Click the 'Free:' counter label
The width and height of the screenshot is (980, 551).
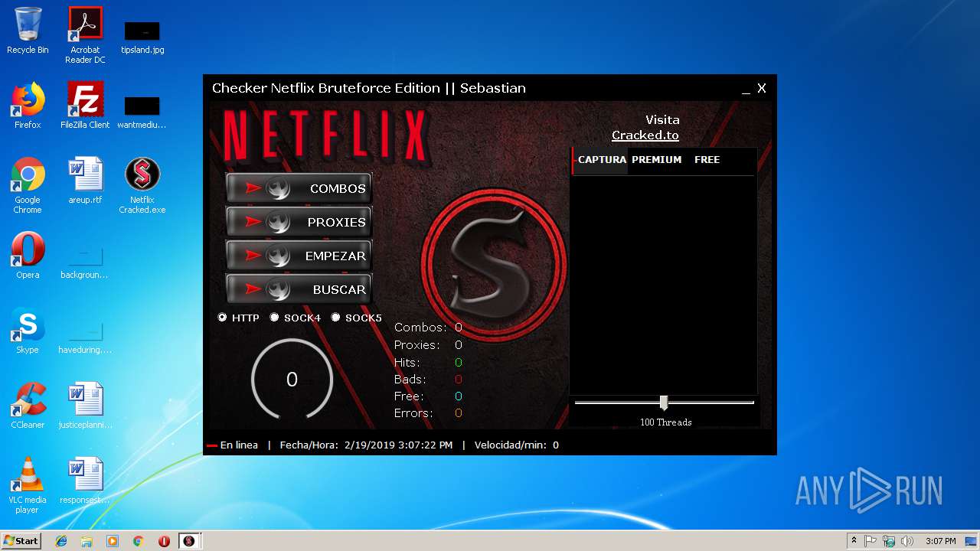point(408,396)
